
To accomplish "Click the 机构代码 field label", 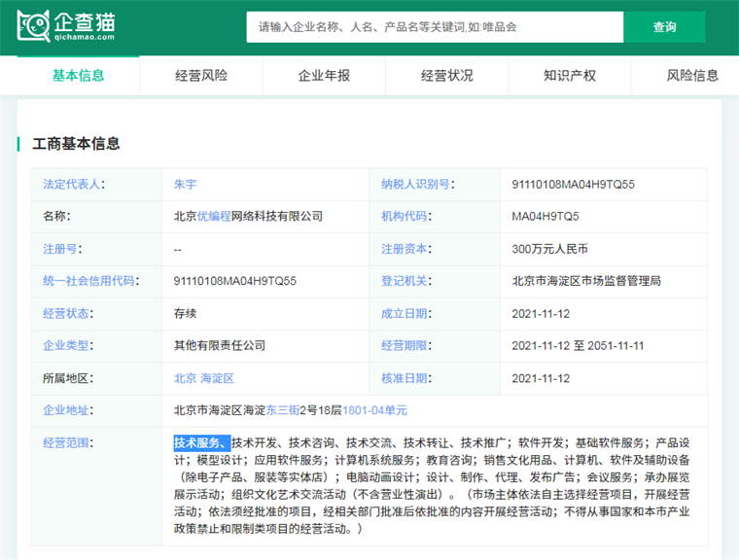I will pos(406,217).
